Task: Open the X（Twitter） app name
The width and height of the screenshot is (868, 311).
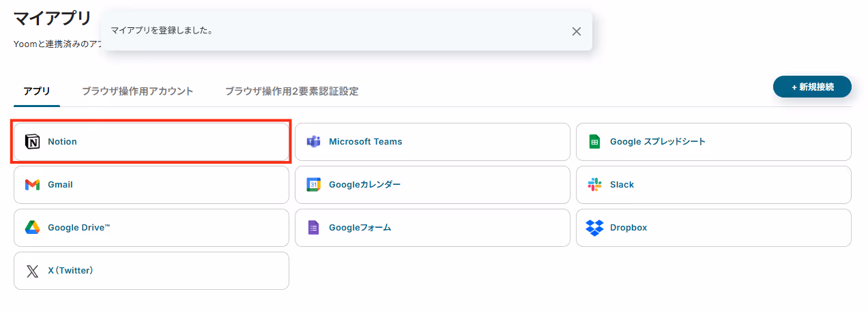Action: coord(70,271)
